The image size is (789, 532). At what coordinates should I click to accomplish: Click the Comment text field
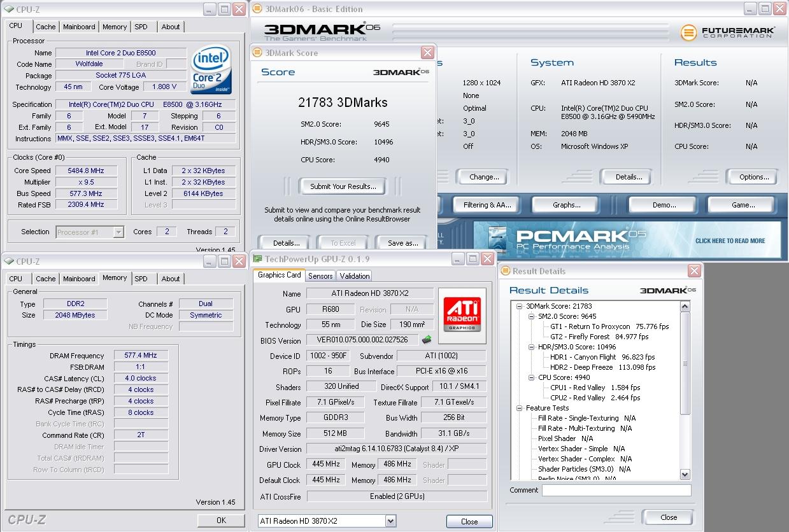(616, 490)
